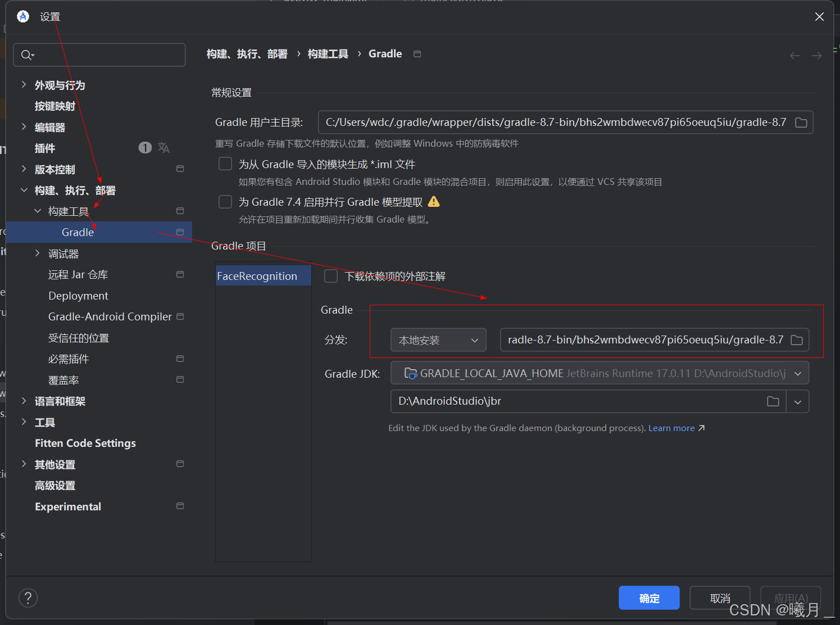This screenshot has width=840, height=625.
Task: Click project-level settings icon beside 版本控制
Action: (180, 168)
